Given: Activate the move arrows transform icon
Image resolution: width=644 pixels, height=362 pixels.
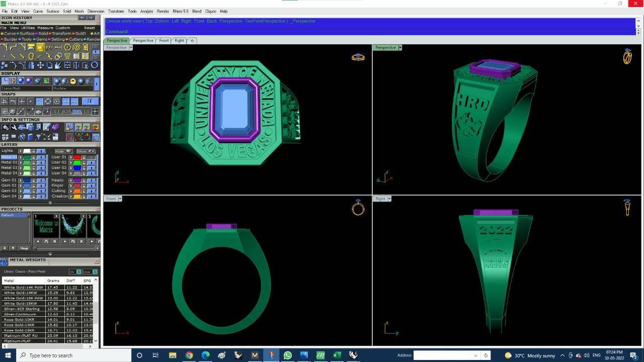Looking at the screenshot, I should [x=40, y=65].
